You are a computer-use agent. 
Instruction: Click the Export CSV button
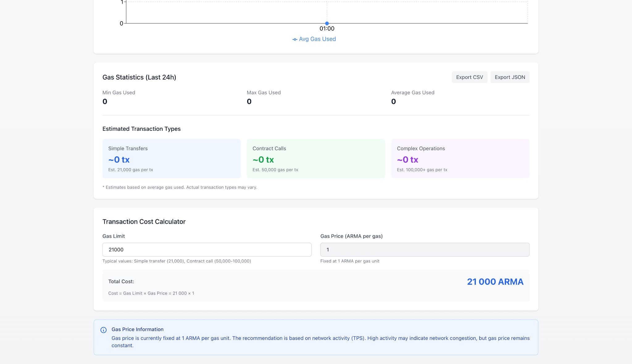pos(469,77)
